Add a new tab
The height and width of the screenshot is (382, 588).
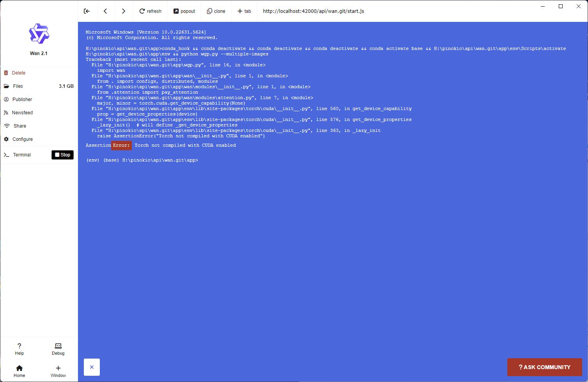[x=244, y=11]
